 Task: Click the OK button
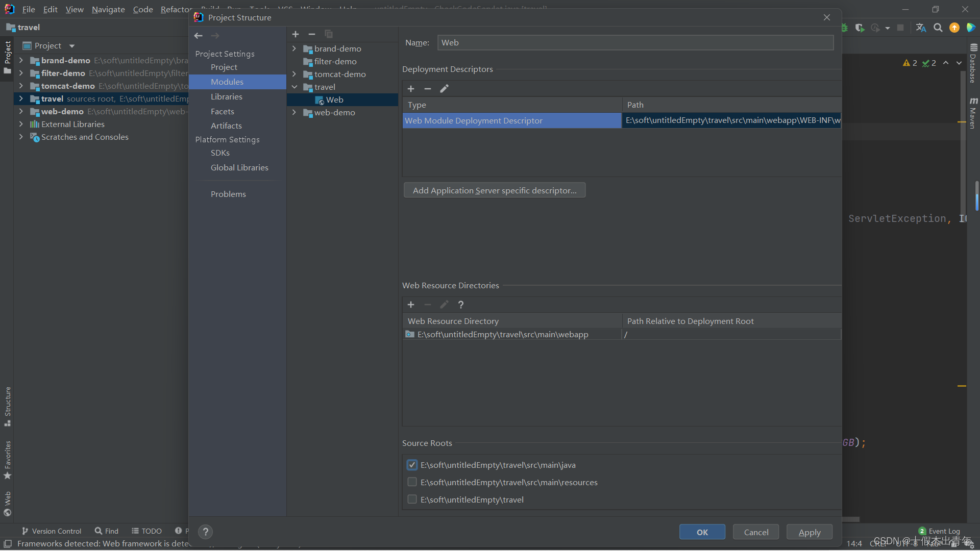point(702,532)
